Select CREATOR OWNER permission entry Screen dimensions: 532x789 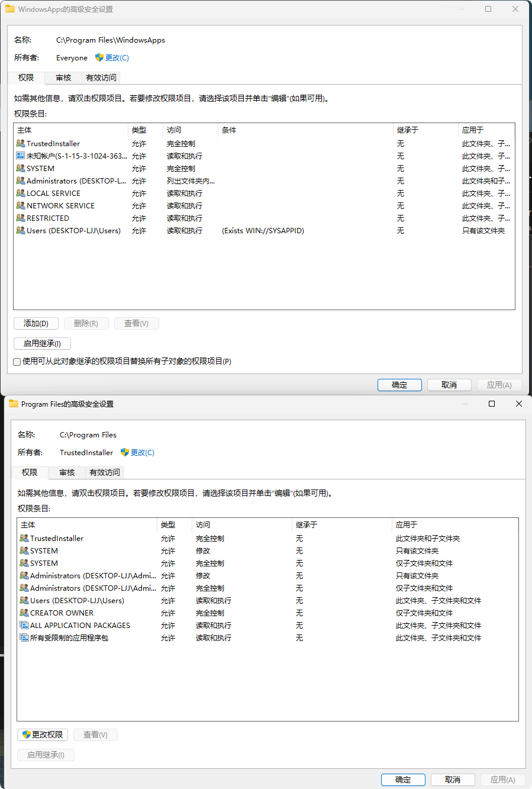click(x=267, y=613)
